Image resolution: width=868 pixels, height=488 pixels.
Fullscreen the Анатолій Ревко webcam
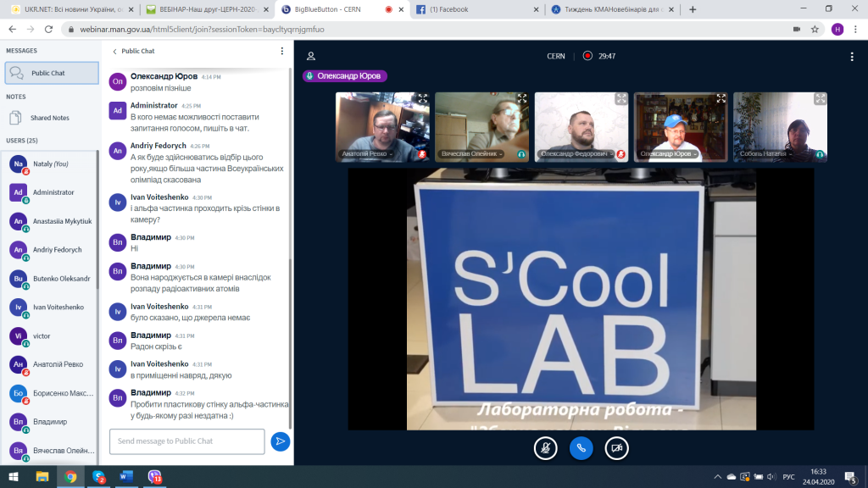pos(422,98)
